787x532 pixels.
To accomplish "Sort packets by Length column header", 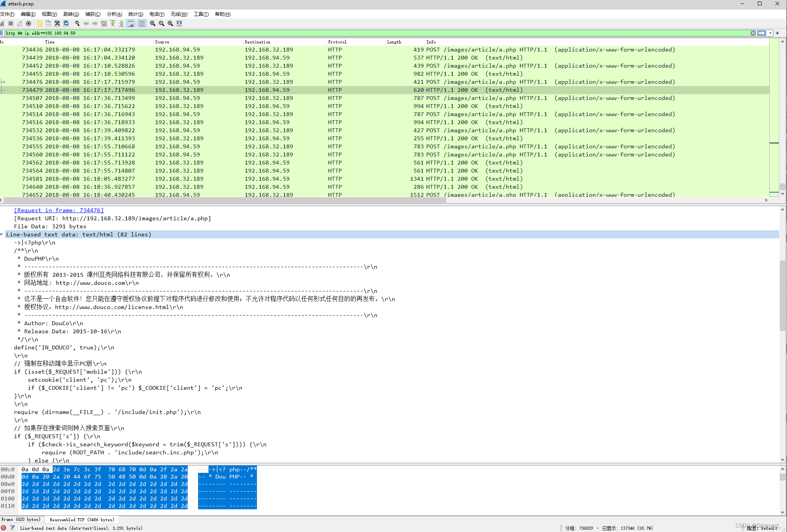I will pyautogui.click(x=405, y=42).
